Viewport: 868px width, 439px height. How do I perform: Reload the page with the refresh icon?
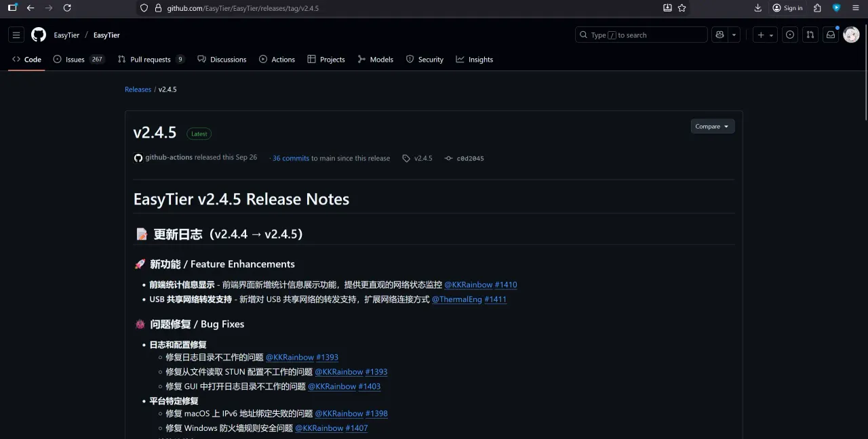coord(67,8)
